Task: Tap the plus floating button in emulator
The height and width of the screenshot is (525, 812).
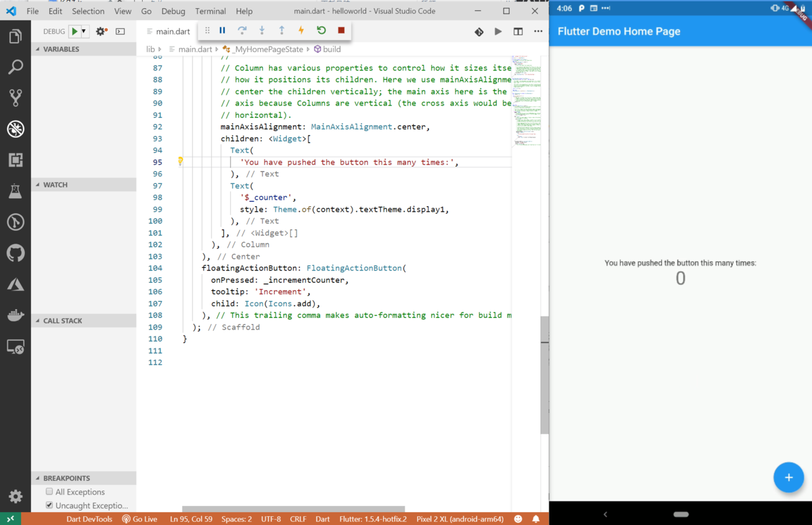Action: point(788,478)
